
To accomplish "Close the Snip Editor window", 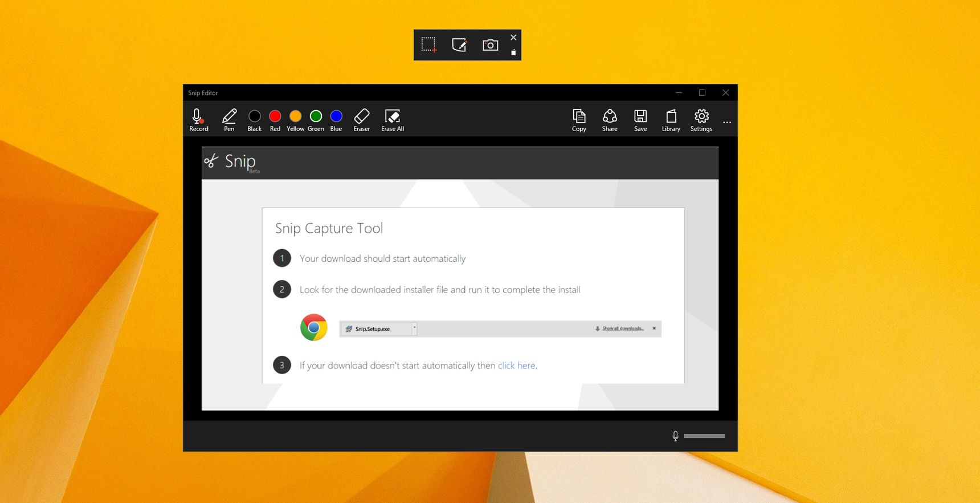I will [x=725, y=92].
